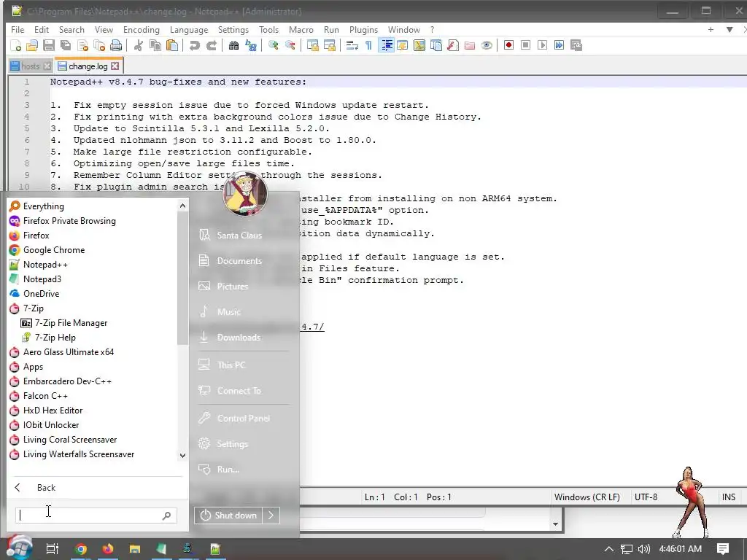Toggle the Show Indent Guide button
The height and width of the screenshot is (560, 747).
386,46
